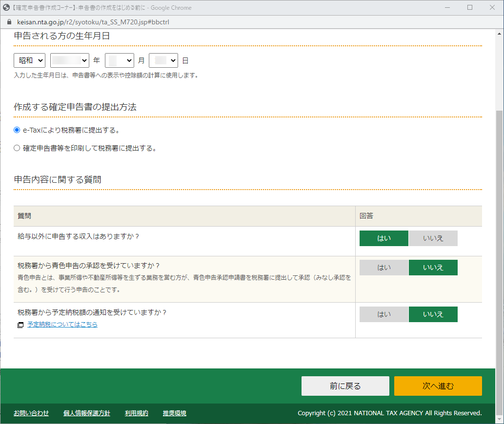The height and width of the screenshot is (424, 504).
Task: Click the globe icon in title bar
Action: coord(6,7)
